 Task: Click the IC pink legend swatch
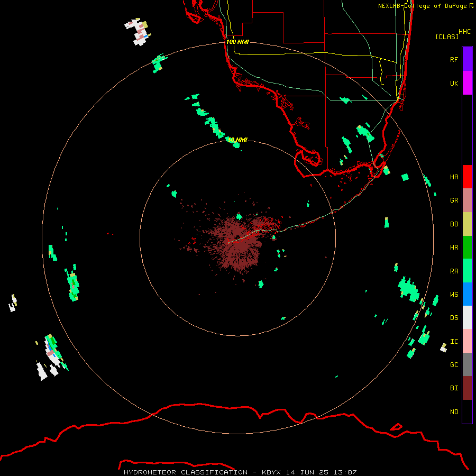coord(467,341)
